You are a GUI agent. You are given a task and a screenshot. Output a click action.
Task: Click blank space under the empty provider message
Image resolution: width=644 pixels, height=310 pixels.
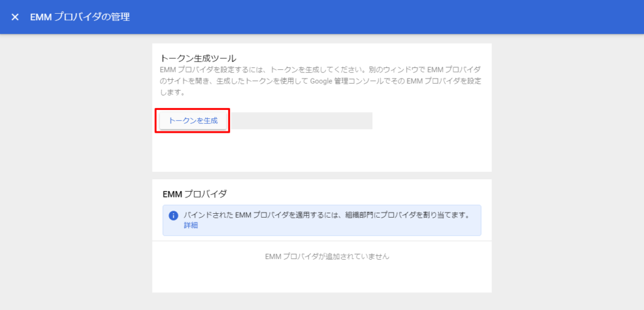point(321,279)
